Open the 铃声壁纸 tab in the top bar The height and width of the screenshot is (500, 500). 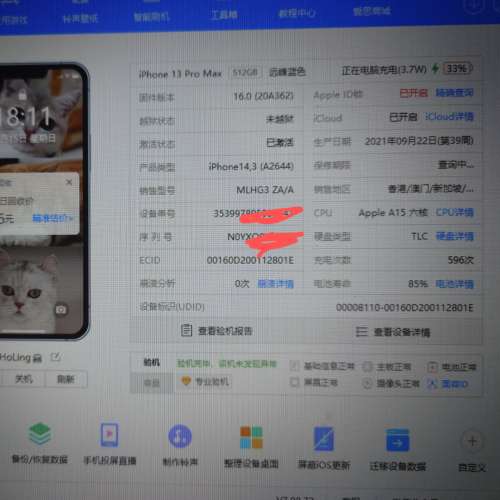[80, 19]
